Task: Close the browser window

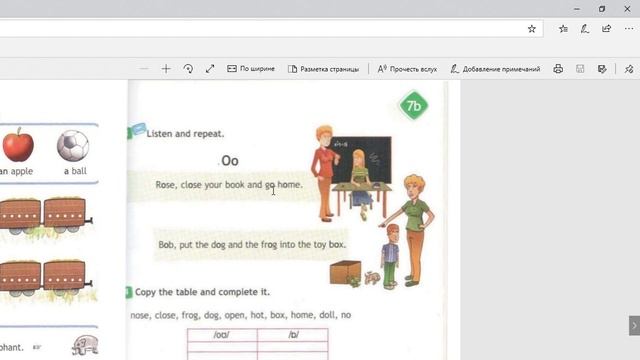Action: coord(627,9)
